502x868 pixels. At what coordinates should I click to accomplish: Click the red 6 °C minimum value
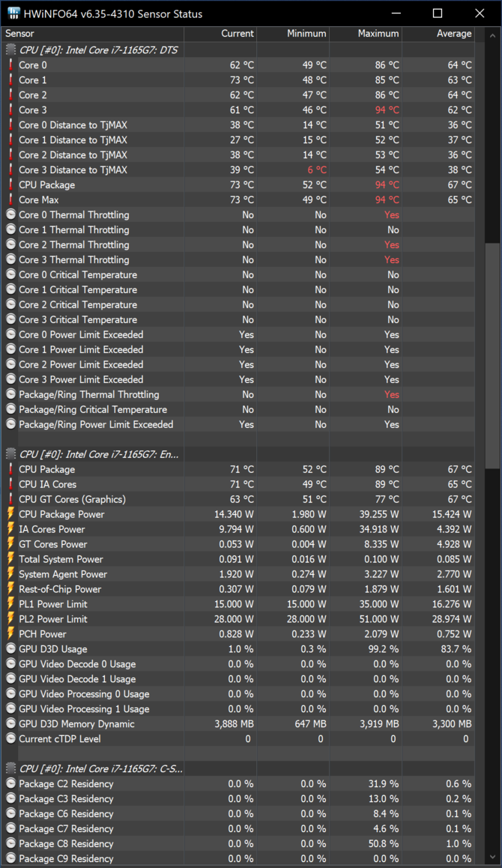point(317,169)
